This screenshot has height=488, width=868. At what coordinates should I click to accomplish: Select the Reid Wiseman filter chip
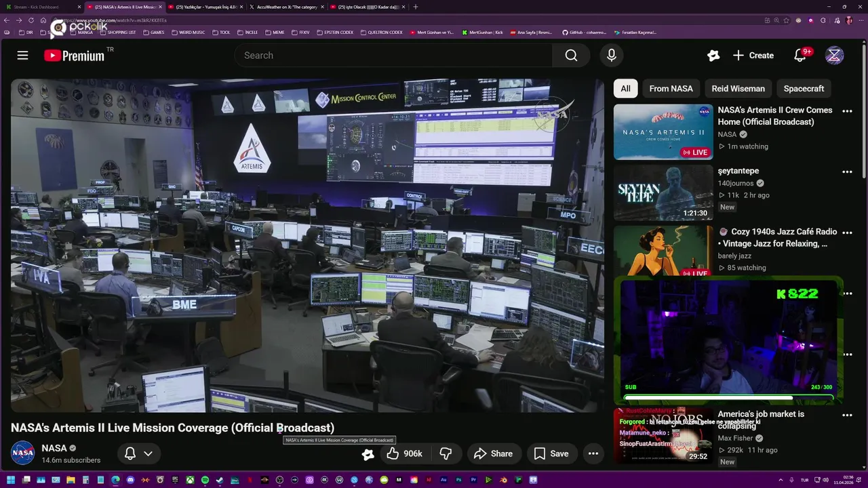(738, 89)
